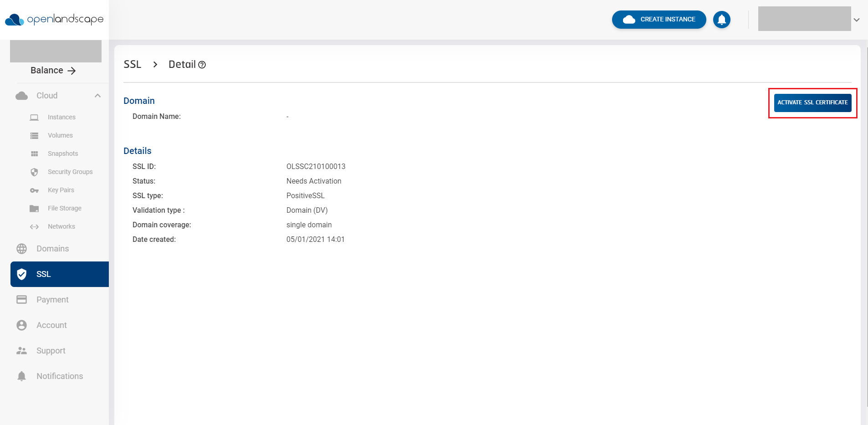Open the account dropdown at top right
Viewport: 868px width, 425px height.
(857, 20)
